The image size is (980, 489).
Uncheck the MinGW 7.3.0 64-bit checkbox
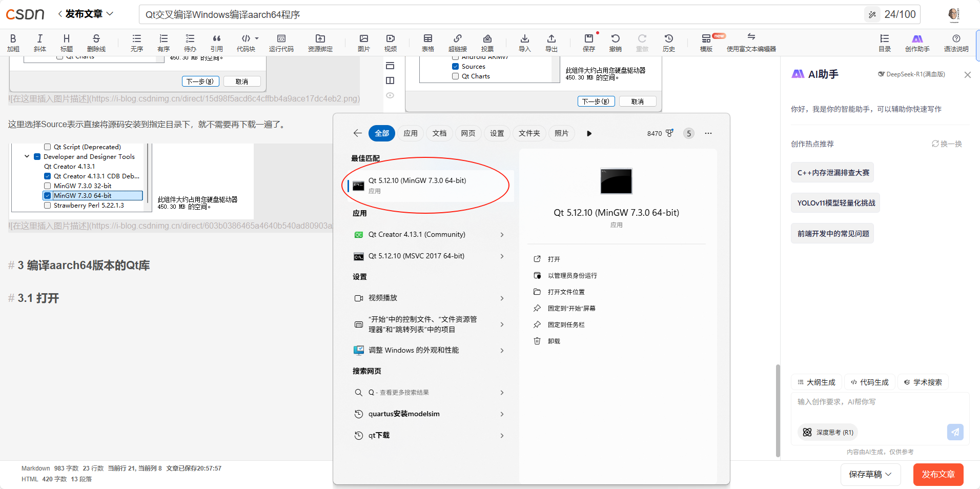48,196
